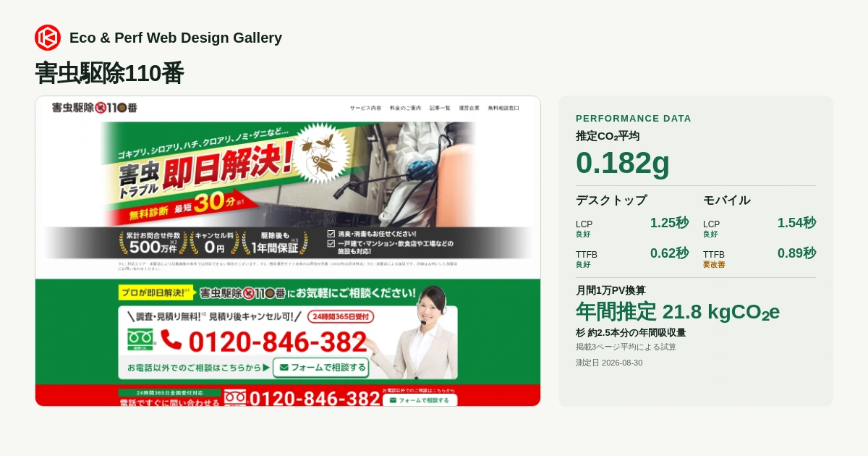
Task: Click 運営企業 in the screenshot's navigation
Action: point(469,108)
